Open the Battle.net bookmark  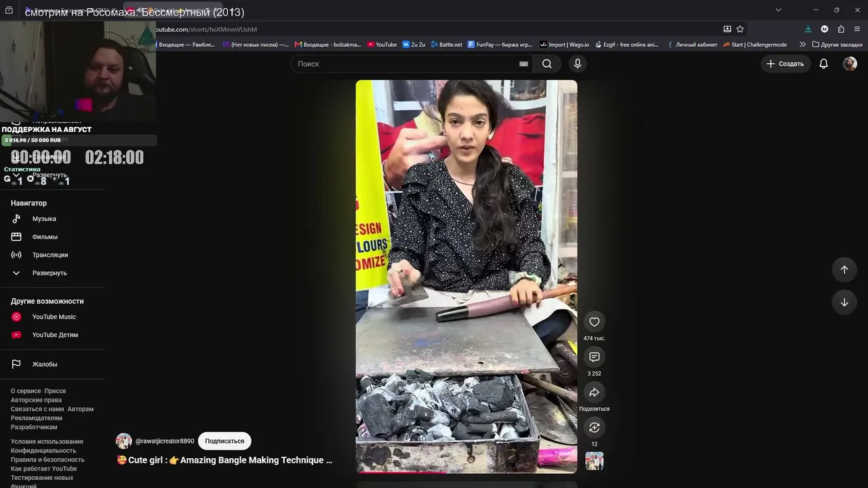[x=446, y=45]
